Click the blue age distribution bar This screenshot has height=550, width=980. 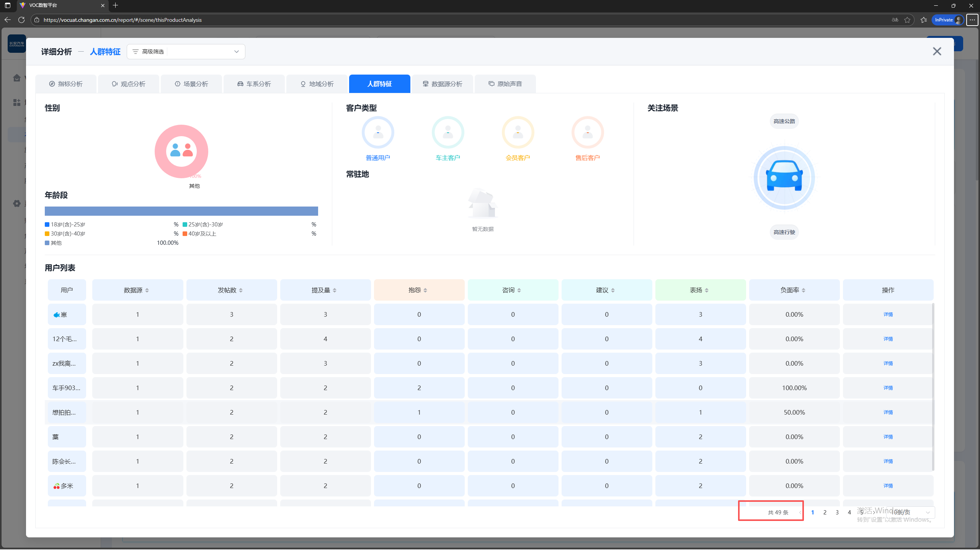pyautogui.click(x=181, y=211)
